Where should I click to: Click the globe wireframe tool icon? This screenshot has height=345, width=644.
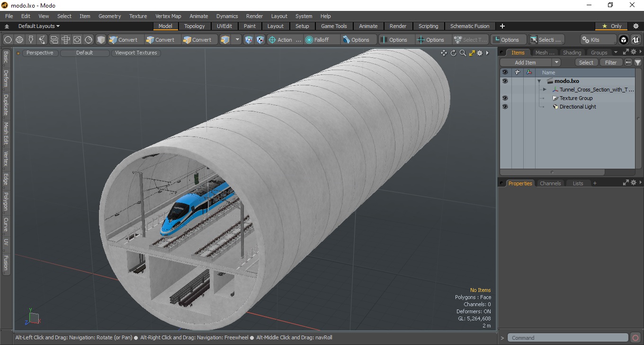(19, 40)
